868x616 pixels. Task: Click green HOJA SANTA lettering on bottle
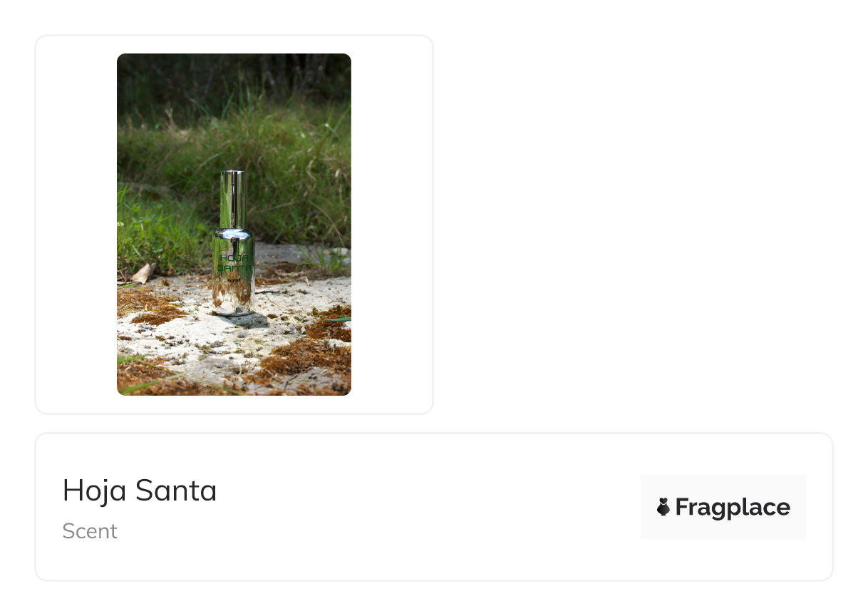[234, 262]
